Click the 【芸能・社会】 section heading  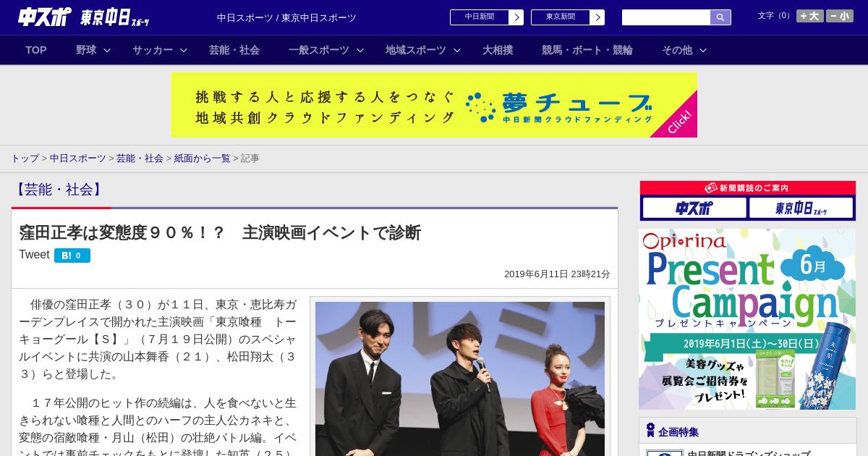(59, 190)
